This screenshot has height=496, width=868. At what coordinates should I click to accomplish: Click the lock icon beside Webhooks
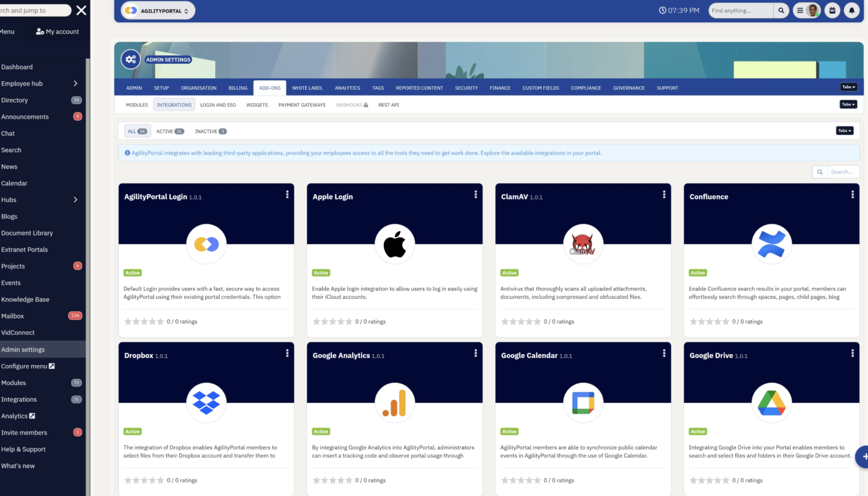(x=366, y=105)
